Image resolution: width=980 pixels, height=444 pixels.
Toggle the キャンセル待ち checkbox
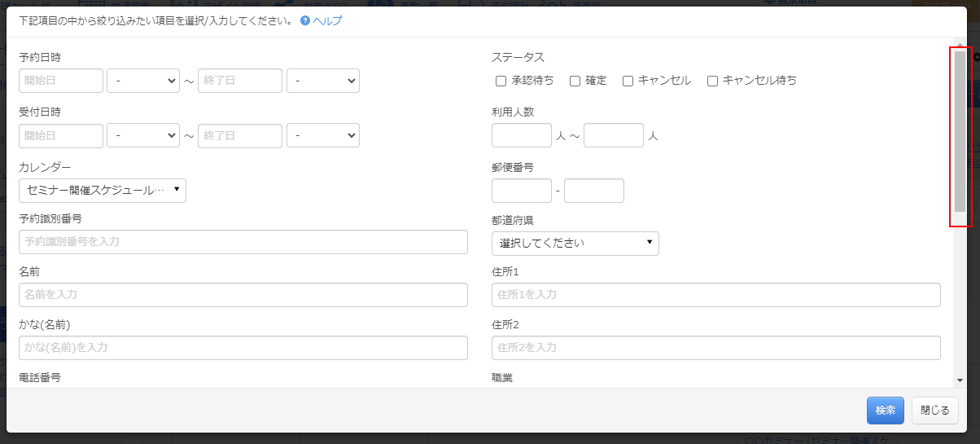pyautogui.click(x=712, y=81)
